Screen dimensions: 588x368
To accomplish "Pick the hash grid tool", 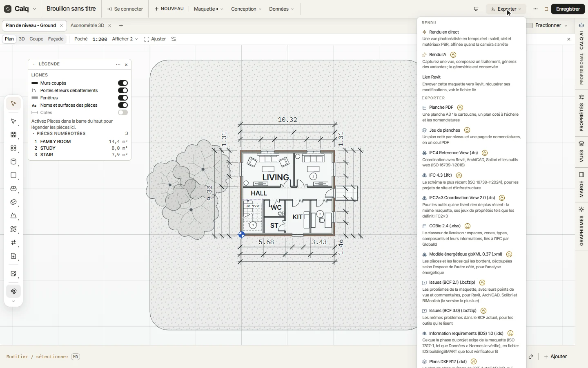I will pyautogui.click(x=13, y=243).
